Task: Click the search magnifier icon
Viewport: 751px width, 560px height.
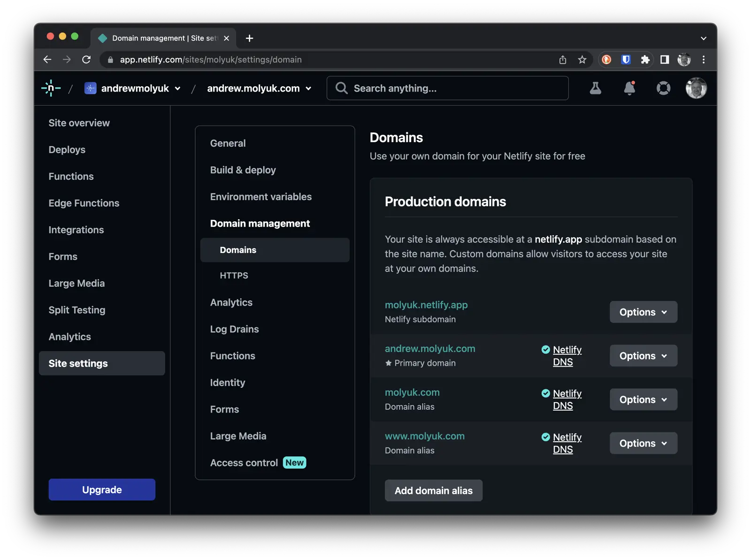Action: (341, 88)
